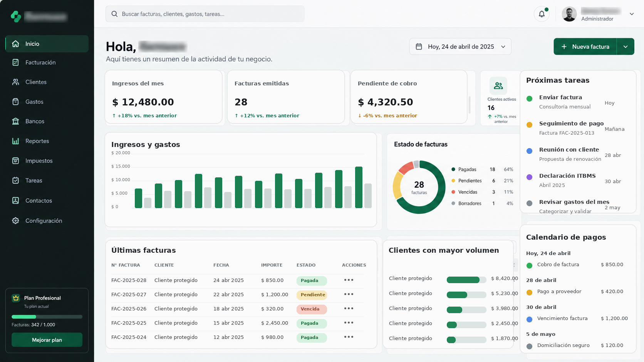644x362 pixels.
Task: Select the Vencidas legend entry
Action: [x=482, y=192]
